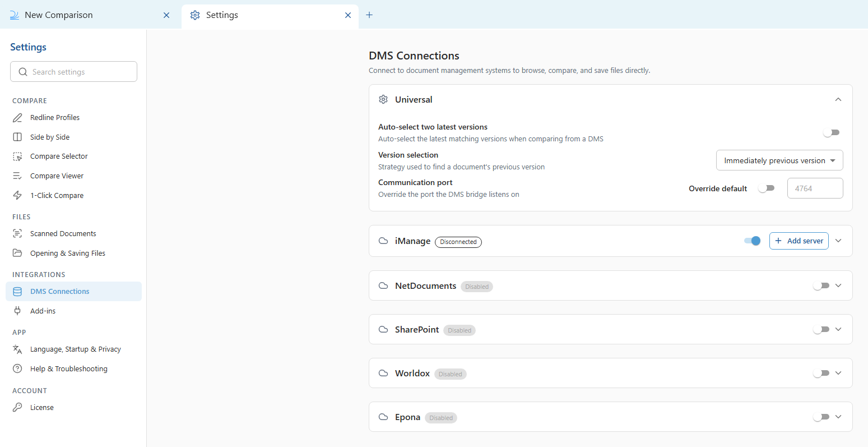Viewport: 868px width, 447px height.
Task: Click the Epona cloud icon
Action: point(383,417)
